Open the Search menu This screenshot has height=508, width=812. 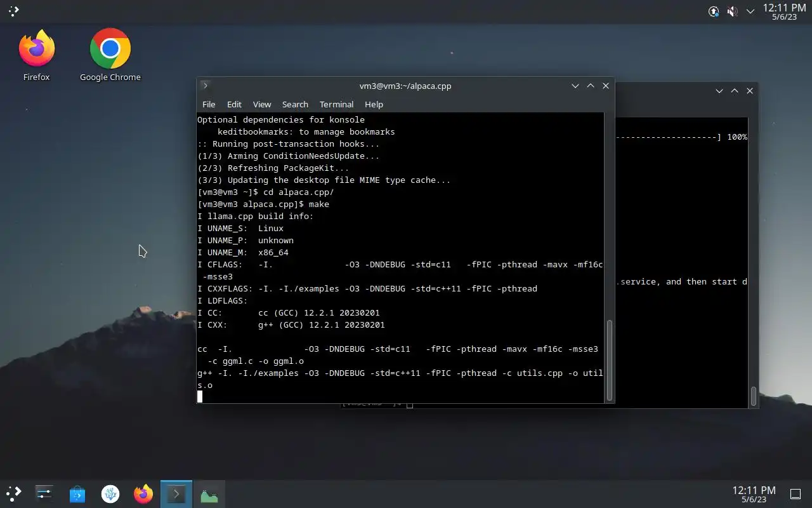tap(295, 104)
